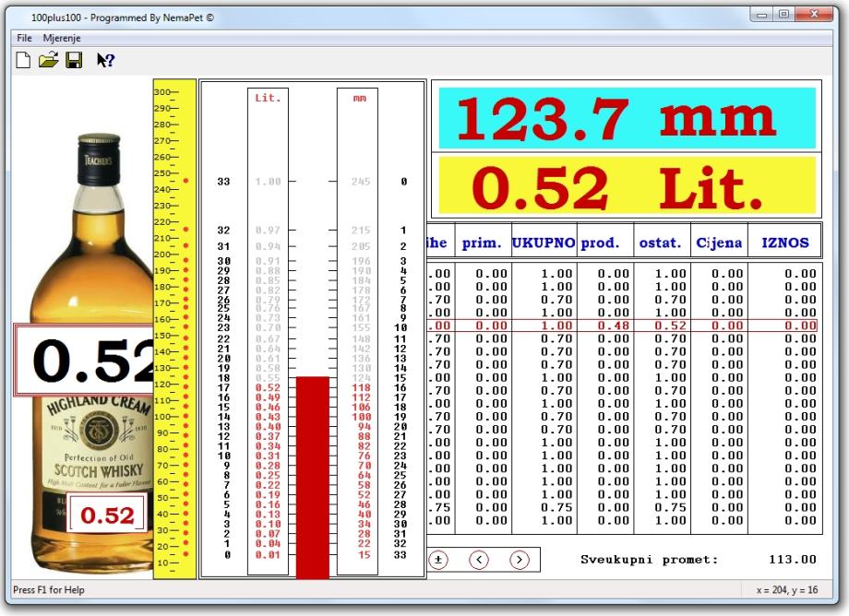The width and height of the screenshot is (849, 616).
Task: Click the 123.7 mm cyan display
Action: pyautogui.click(x=626, y=118)
